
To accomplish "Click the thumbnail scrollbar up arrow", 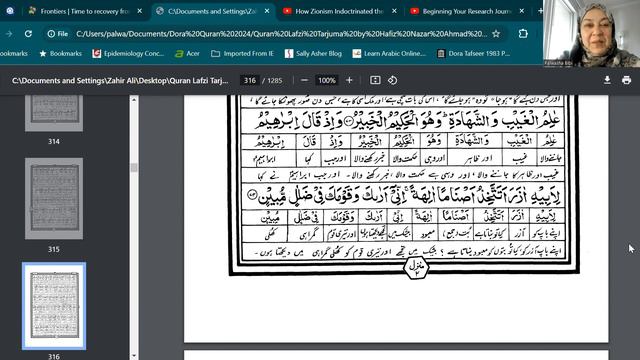I will (x=134, y=100).
